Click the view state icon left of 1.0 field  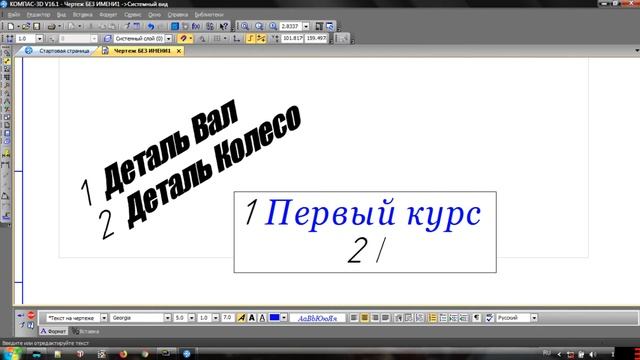click(x=9, y=38)
